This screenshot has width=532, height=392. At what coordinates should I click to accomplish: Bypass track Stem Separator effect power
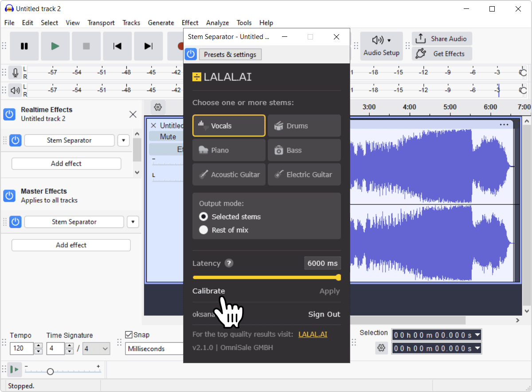pyautogui.click(x=16, y=141)
